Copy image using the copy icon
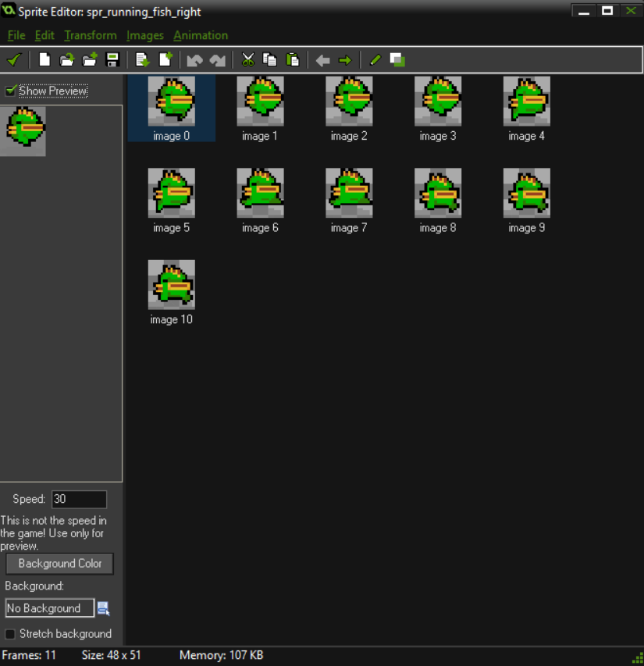 (x=269, y=59)
